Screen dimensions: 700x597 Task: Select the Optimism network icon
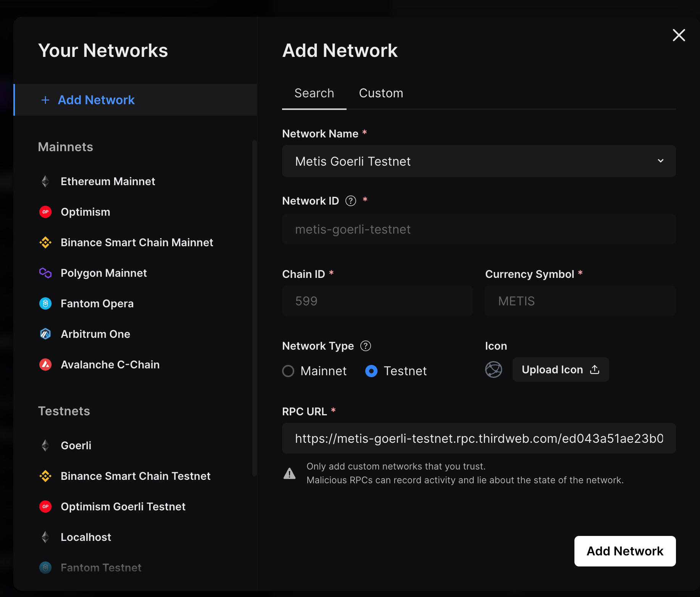pos(45,212)
